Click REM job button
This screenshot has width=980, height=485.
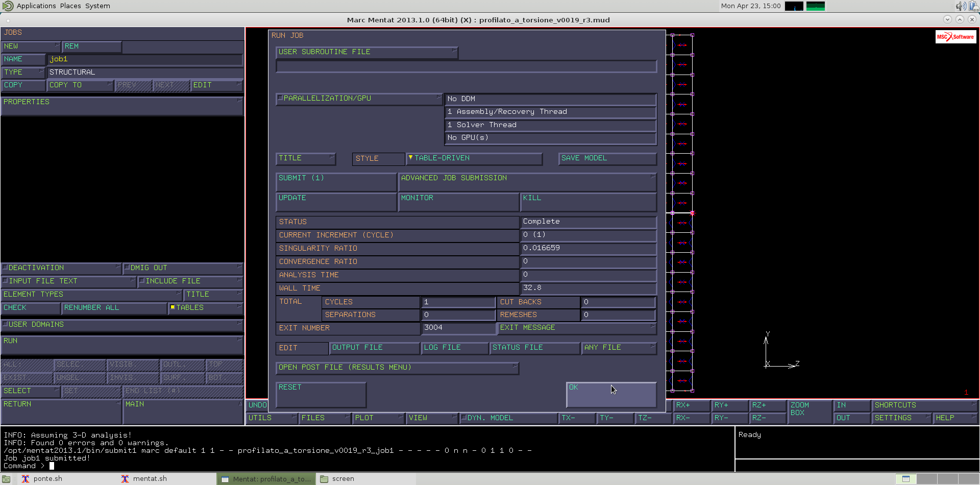point(92,46)
